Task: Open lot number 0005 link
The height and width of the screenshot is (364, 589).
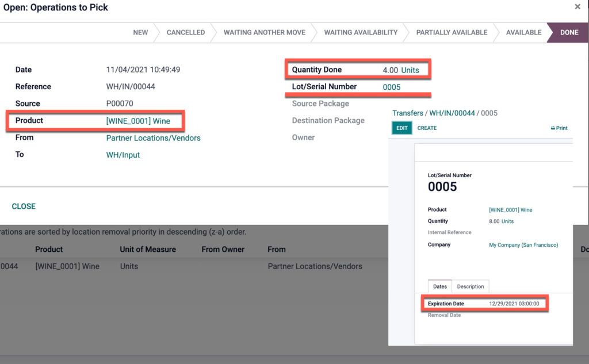Action: click(391, 87)
